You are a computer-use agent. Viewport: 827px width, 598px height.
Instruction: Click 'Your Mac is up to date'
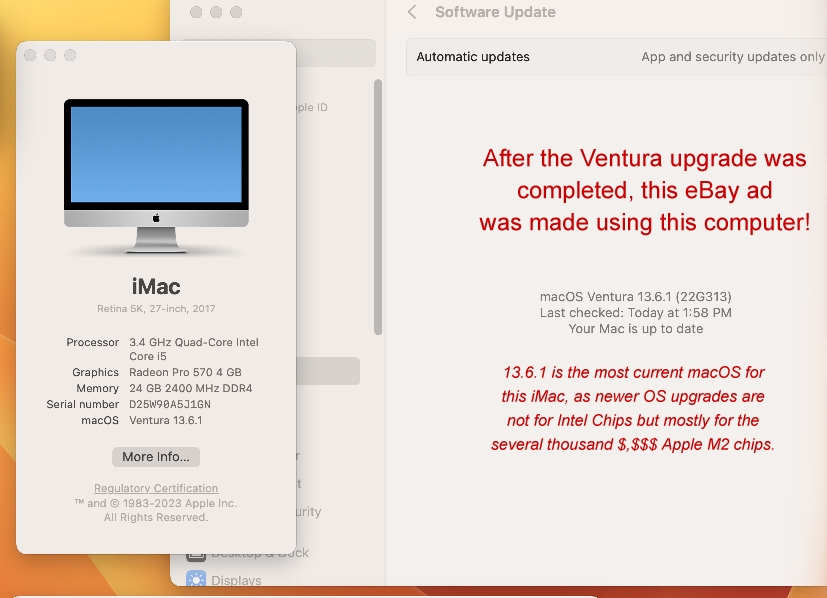click(636, 329)
